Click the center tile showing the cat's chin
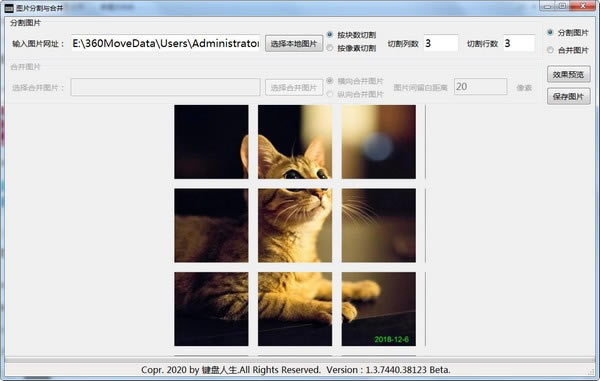 click(x=295, y=225)
